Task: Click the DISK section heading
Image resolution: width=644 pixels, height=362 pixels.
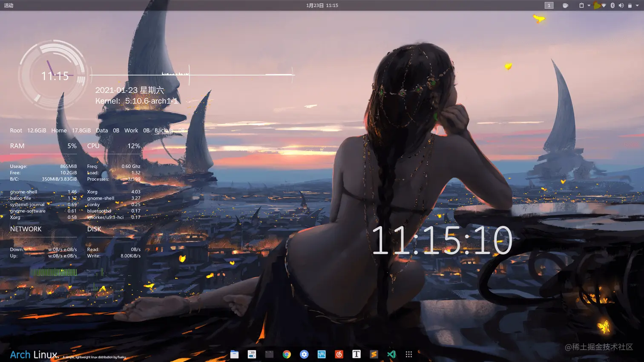Action: click(x=94, y=229)
